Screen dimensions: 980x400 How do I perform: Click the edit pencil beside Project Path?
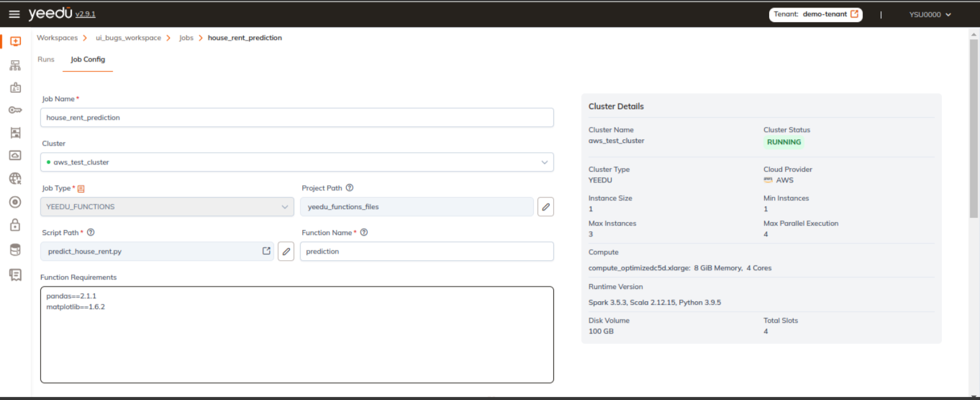(x=545, y=207)
